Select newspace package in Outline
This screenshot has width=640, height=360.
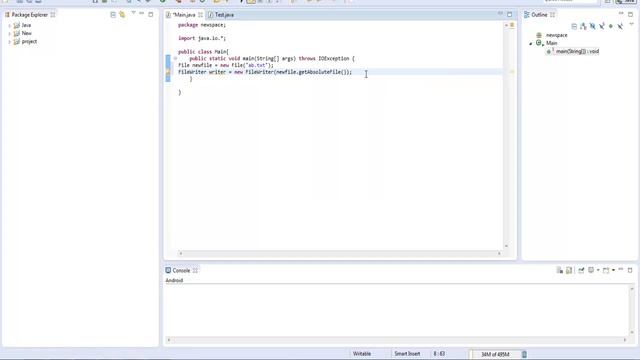pyautogui.click(x=556, y=35)
